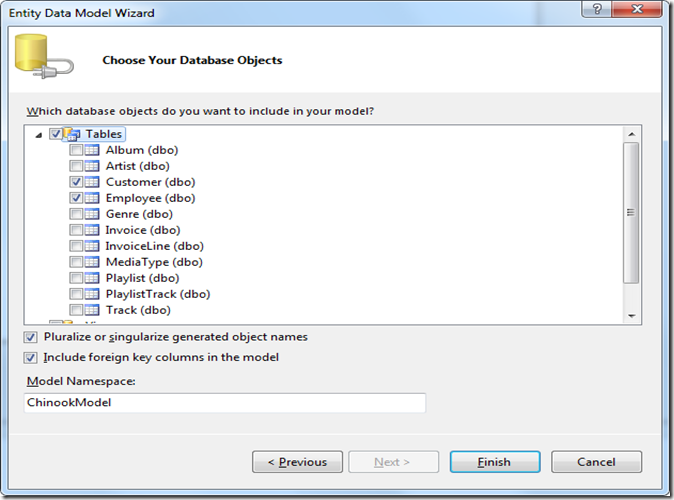
Task: Disable Include foreign key columns in the model
Action: [31, 357]
